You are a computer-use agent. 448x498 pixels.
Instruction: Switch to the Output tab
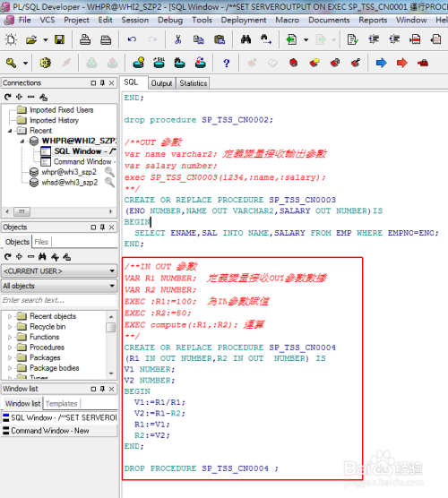pyautogui.click(x=161, y=83)
